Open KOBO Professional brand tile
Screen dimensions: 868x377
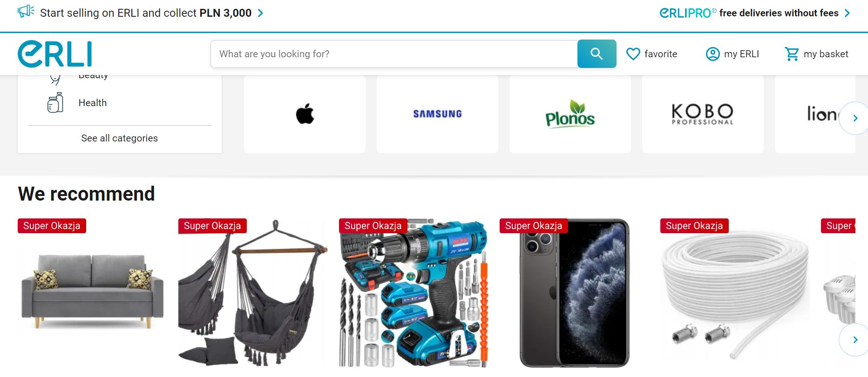(703, 114)
